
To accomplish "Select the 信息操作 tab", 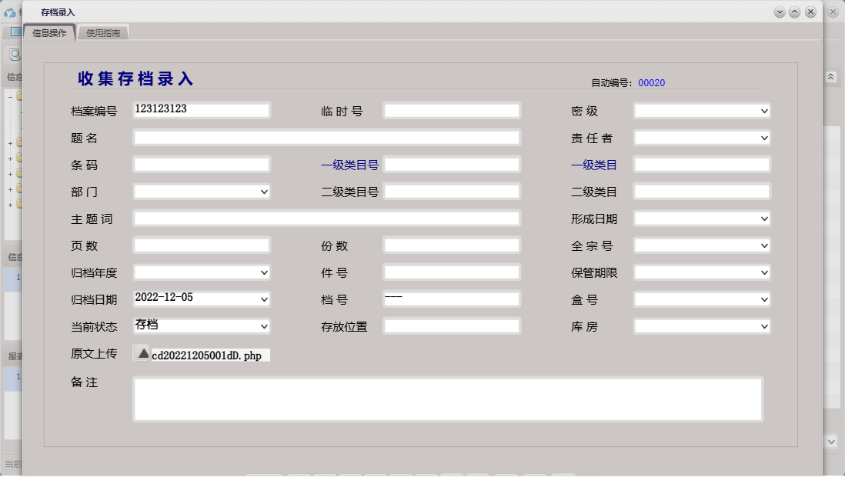I will click(x=48, y=33).
